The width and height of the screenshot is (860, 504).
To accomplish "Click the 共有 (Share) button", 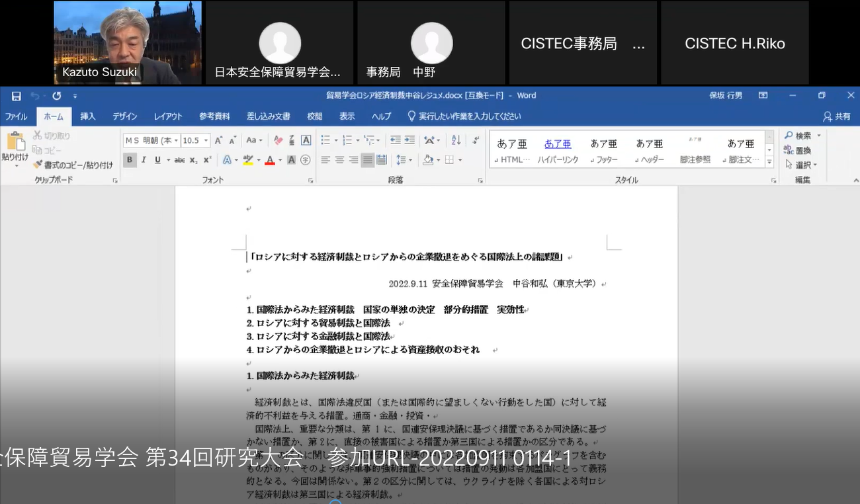I will coord(838,116).
